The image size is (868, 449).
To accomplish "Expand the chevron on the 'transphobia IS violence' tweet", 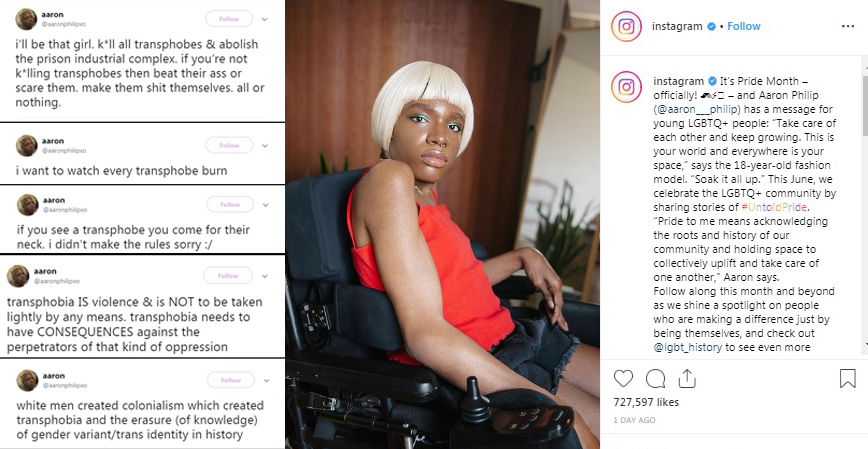I will click(264, 276).
